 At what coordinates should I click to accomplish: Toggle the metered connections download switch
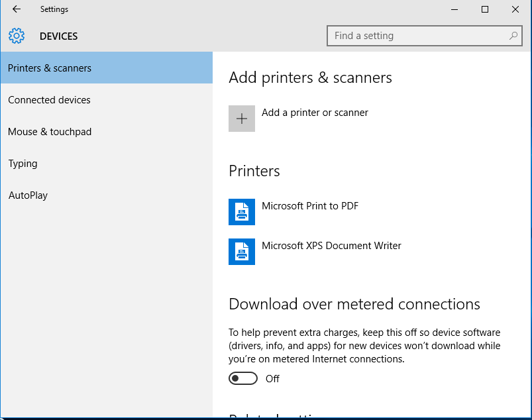(243, 378)
